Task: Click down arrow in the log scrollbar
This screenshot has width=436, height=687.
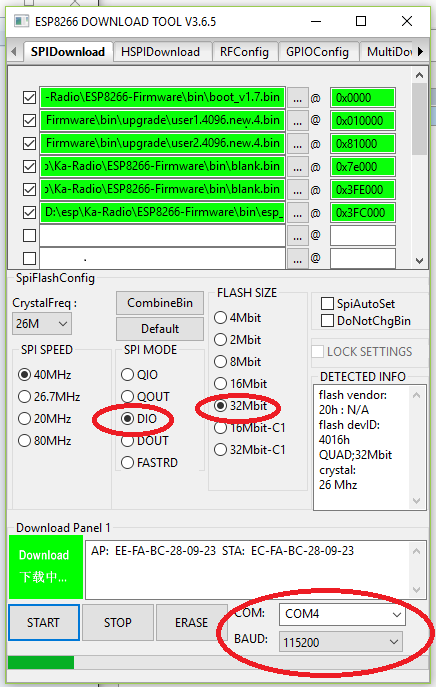Action: point(416,590)
